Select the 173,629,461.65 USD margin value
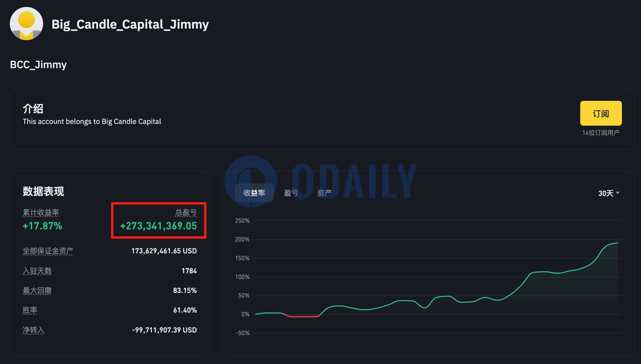Screen dimensions: 641x364 tap(164, 251)
